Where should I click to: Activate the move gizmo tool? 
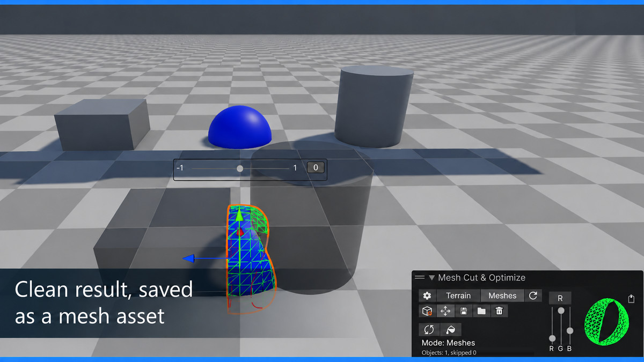click(445, 311)
